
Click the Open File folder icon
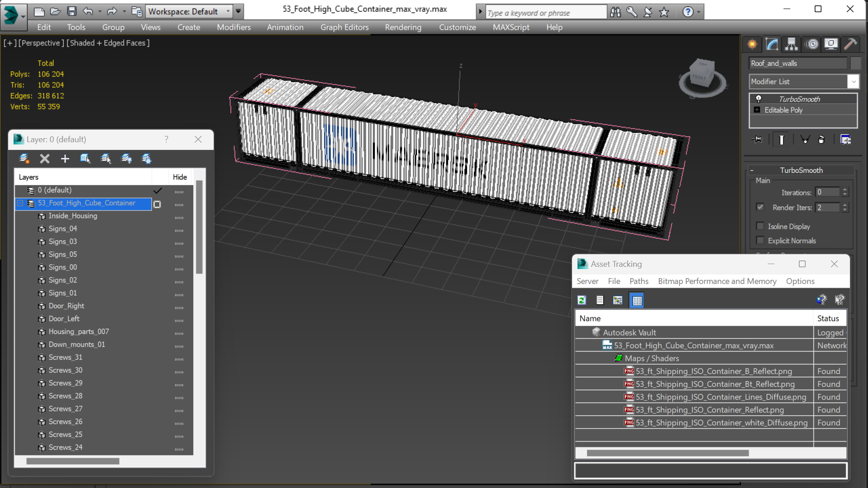point(55,11)
